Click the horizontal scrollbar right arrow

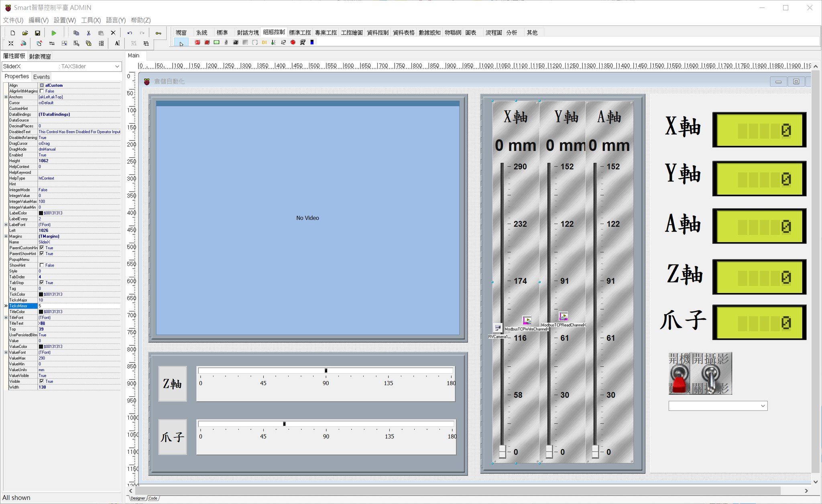[806, 491]
